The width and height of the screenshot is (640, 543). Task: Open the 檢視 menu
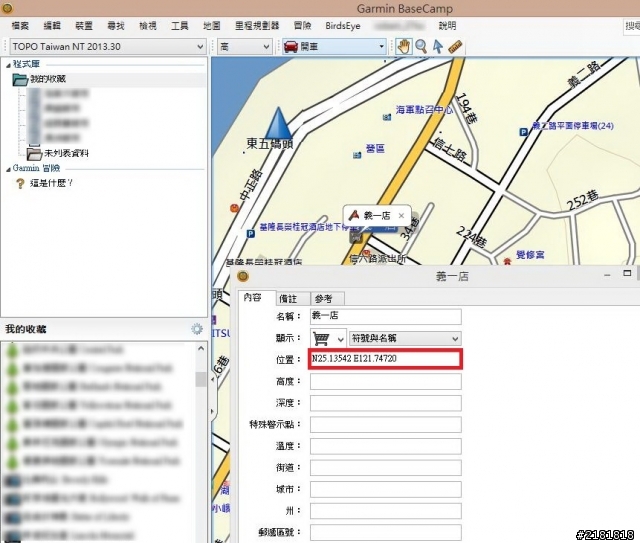(147, 26)
